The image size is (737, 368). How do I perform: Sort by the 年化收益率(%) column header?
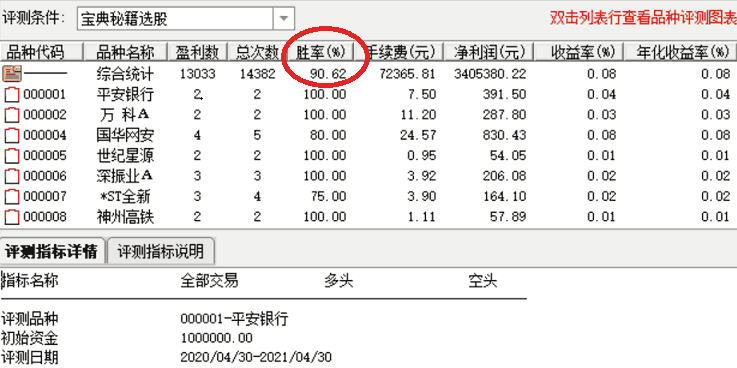680,52
